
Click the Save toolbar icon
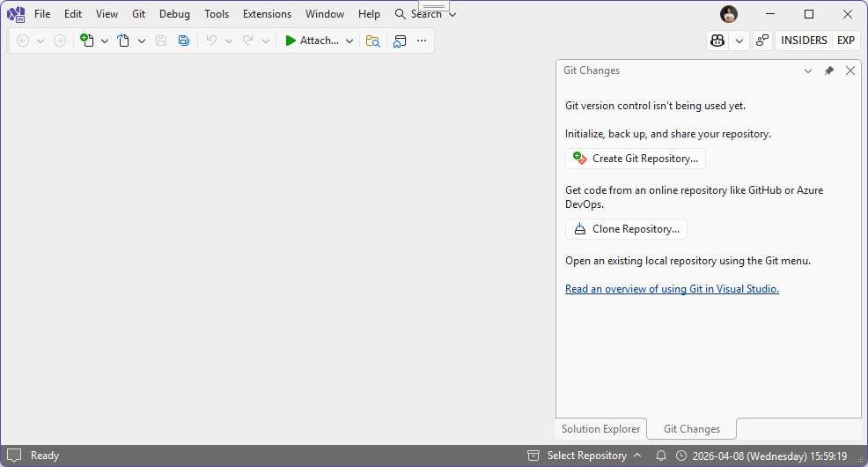tap(161, 41)
